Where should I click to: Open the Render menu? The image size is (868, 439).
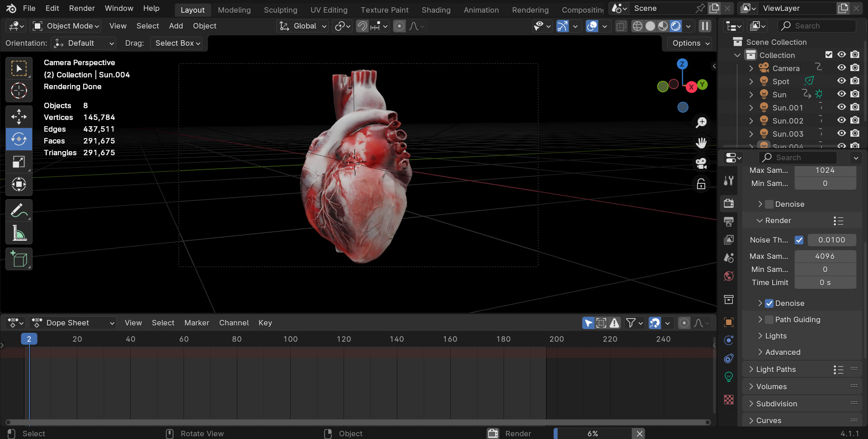[82, 9]
